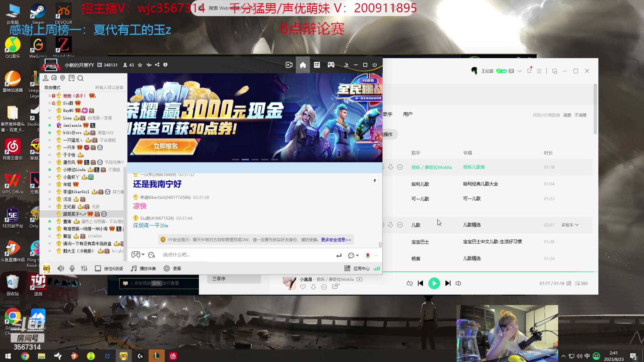Switch QQ Music to mini mode
This screenshot has width=644, height=362.
pos(554,71)
